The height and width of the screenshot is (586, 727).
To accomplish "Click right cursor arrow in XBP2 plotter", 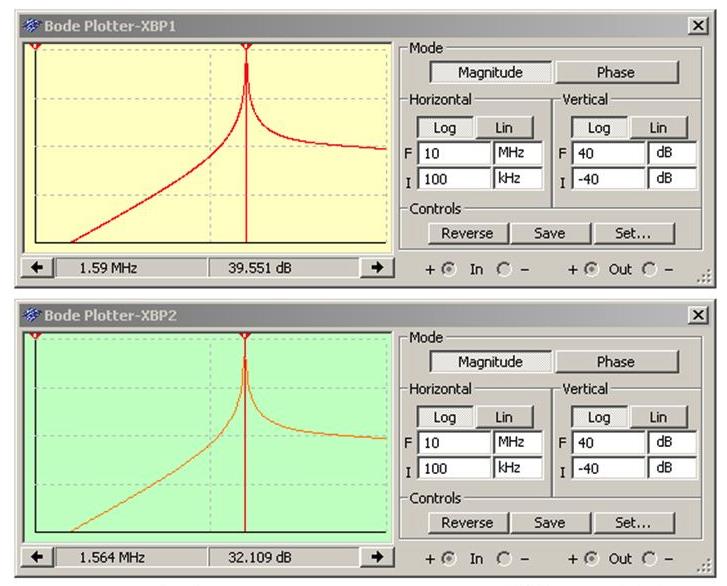I will click(376, 557).
